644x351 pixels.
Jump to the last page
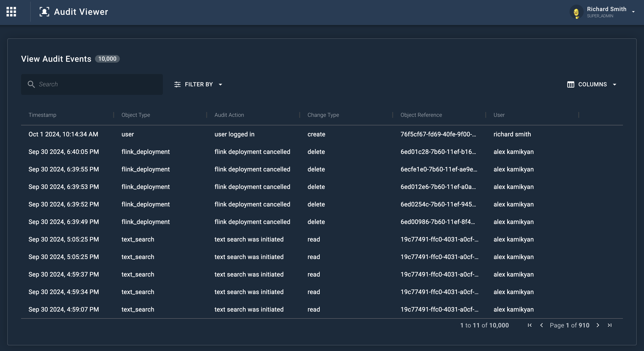click(x=610, y=325)
